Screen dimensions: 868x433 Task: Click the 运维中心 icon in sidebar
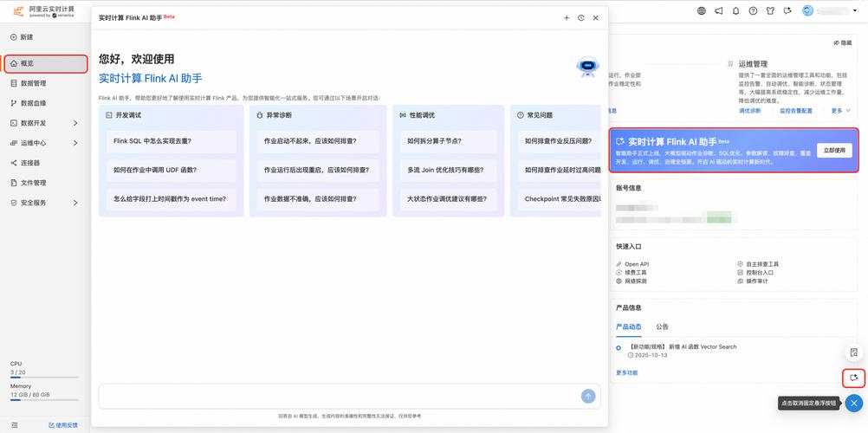click(14, 143)
